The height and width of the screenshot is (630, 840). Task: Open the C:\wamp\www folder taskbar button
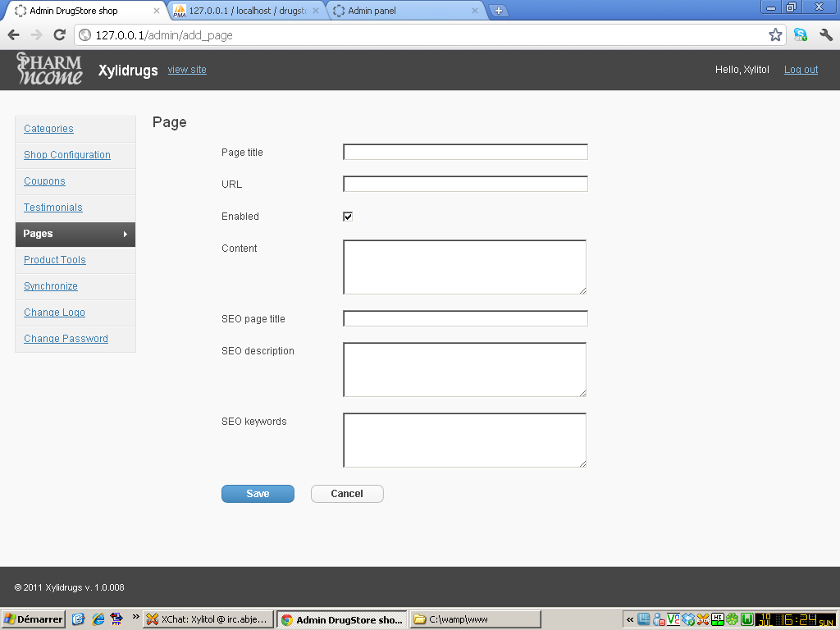click(x=476, y=619)
